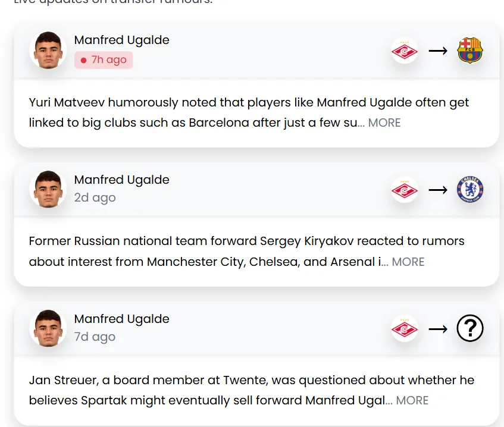Screen dimensions: 504x427
Task: Click the red 7h ago live badge
Action: click(104, 60)
